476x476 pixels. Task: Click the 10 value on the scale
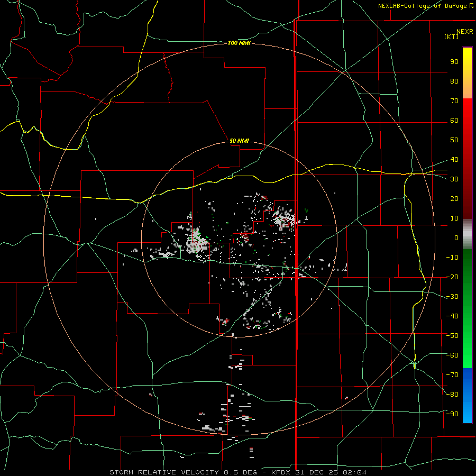point(454,218)
